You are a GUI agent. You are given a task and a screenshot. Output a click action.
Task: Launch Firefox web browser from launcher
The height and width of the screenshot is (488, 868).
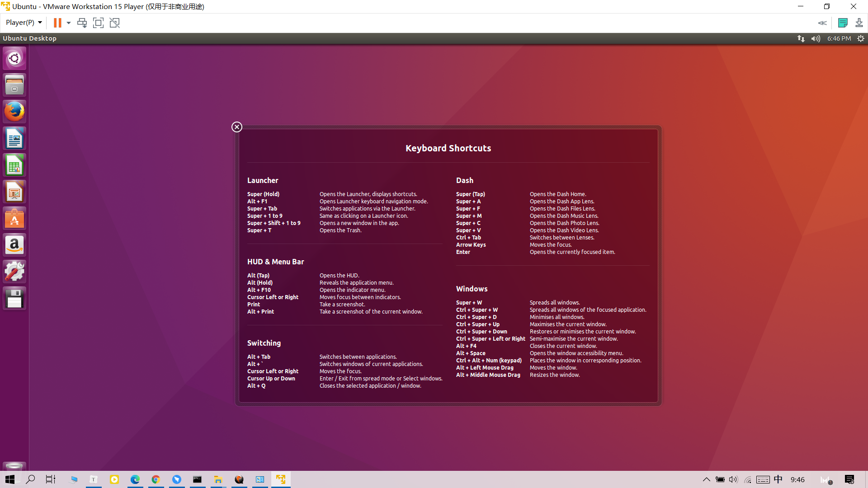click(14, 112)
